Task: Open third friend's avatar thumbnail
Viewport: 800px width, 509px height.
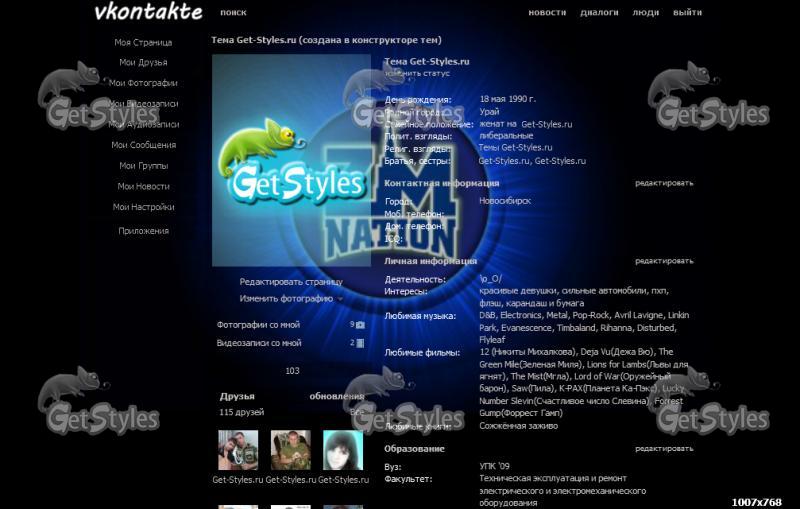Action: [342, 451]
